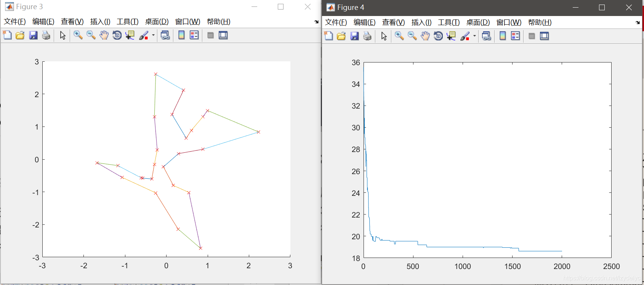644x285 pixels.
Task: Select Pan hand tool in Figure 3
Action: (x=104, y=35)
